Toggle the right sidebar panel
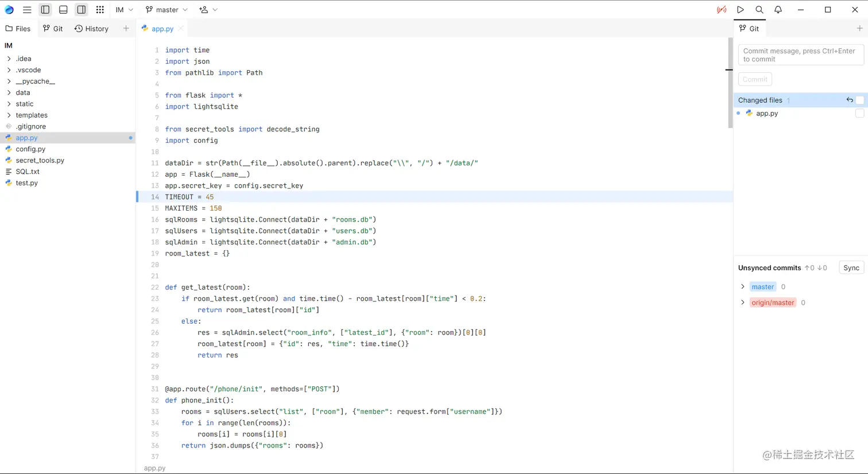The image size is (868, 474). [x=82, y=10]
